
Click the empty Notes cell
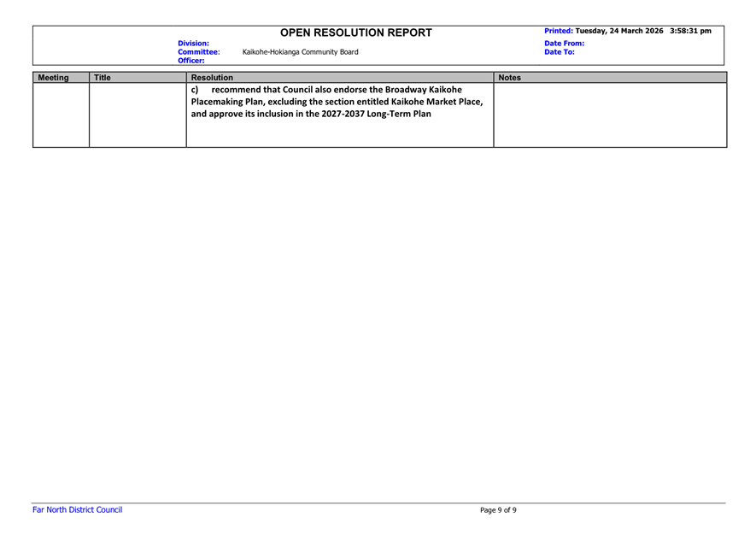(609, 115)
